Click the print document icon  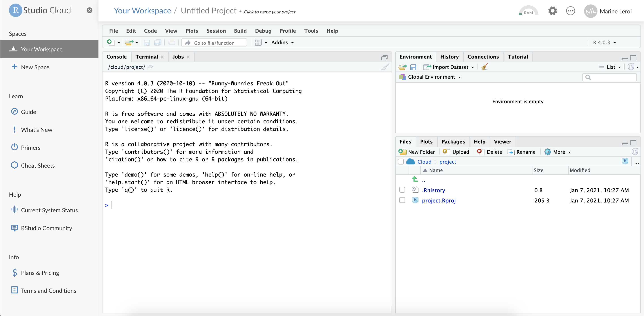172,42
